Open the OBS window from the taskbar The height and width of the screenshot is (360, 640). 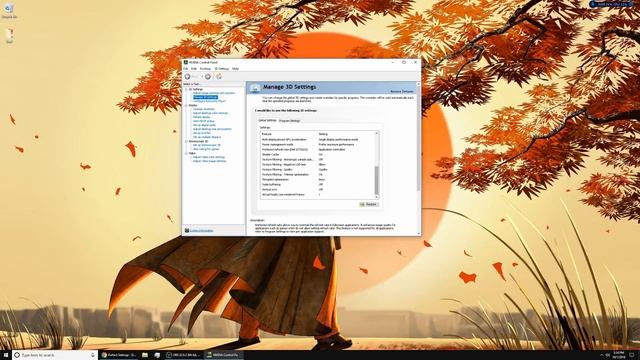(x=184, y=355)
